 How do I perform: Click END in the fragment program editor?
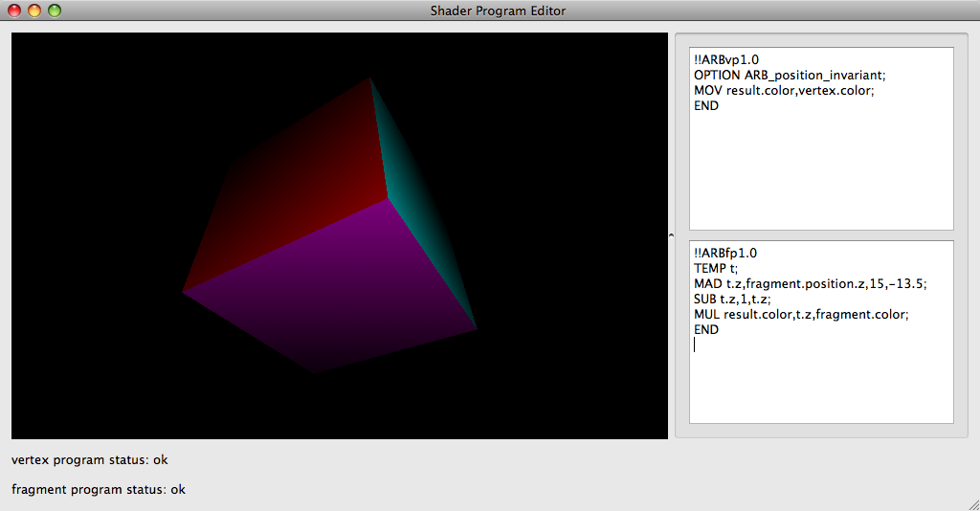pos(706,330)
